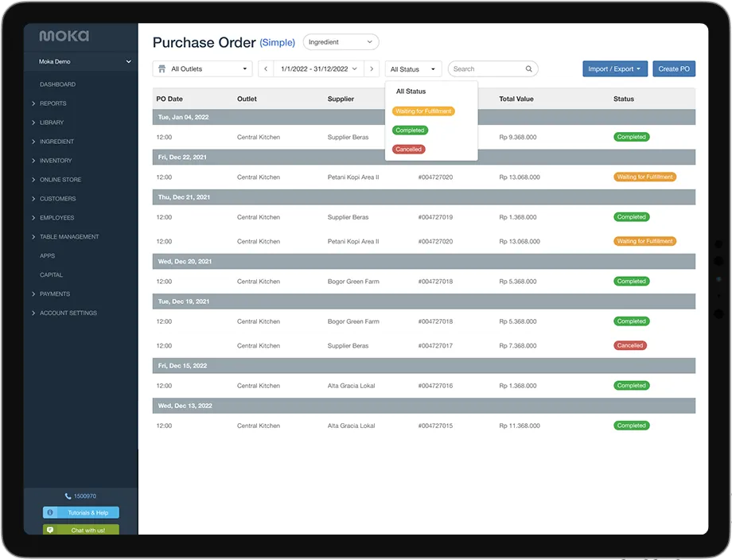Image resolution: width=732 pixels, height=560 pixels.
Task: Open the Import / Export button
Action: click(615, 69)
